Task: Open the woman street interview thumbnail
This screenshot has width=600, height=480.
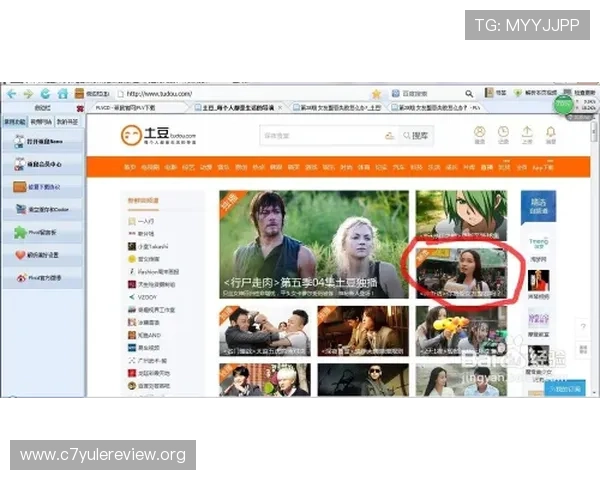Action: 461,273
